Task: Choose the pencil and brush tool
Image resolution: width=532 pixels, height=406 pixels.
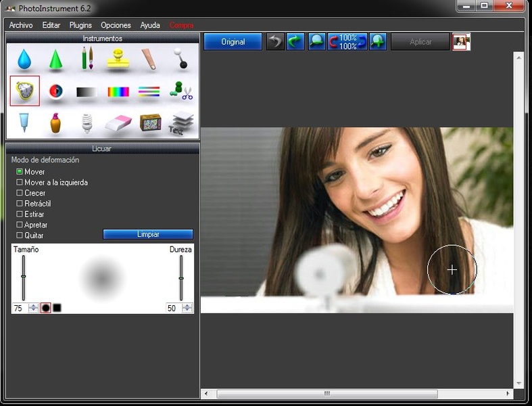Action: tap(87, 58)
